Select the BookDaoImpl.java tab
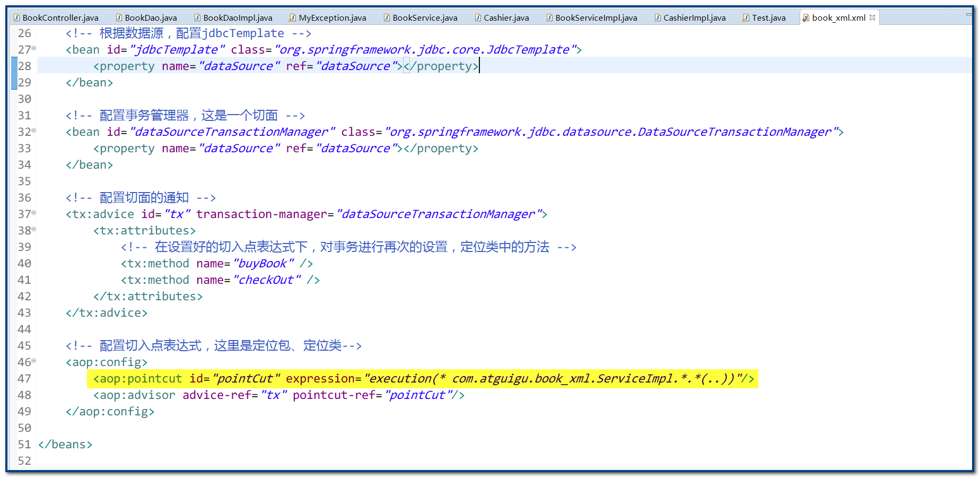 (x=233, y=18)
